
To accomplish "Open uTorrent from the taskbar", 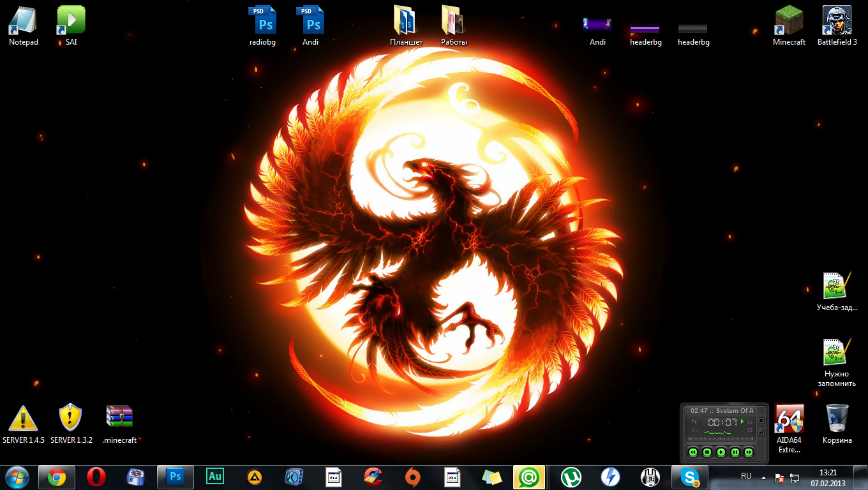I will click(x=571, y=477).
